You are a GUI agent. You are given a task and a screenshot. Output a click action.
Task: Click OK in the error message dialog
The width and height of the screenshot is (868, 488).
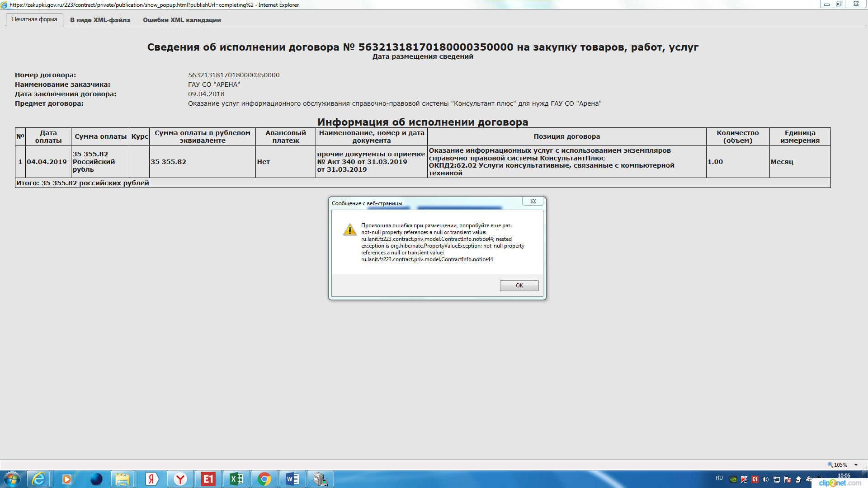tap(519, 286)
